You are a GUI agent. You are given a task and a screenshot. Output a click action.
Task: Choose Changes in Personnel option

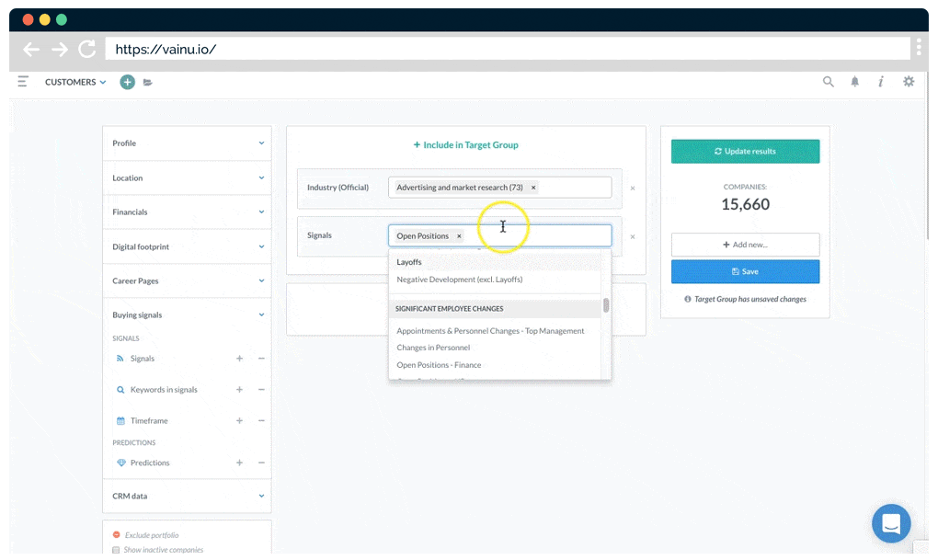click(433, 348)
